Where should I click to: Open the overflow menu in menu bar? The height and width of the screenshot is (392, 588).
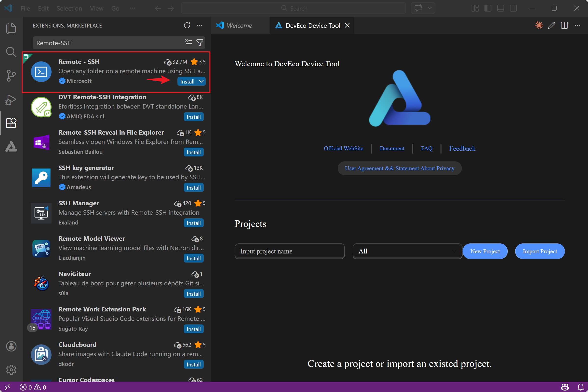click(133, 8)
